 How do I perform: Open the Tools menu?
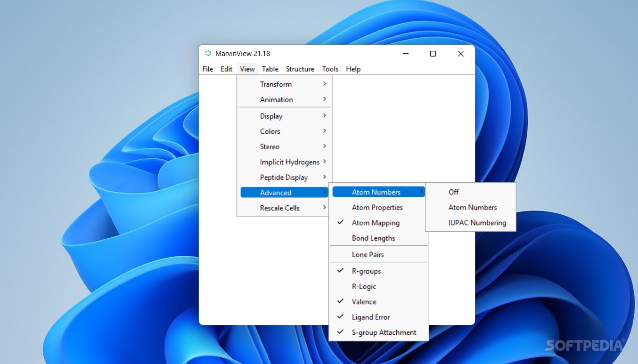[x=330, y=69]
